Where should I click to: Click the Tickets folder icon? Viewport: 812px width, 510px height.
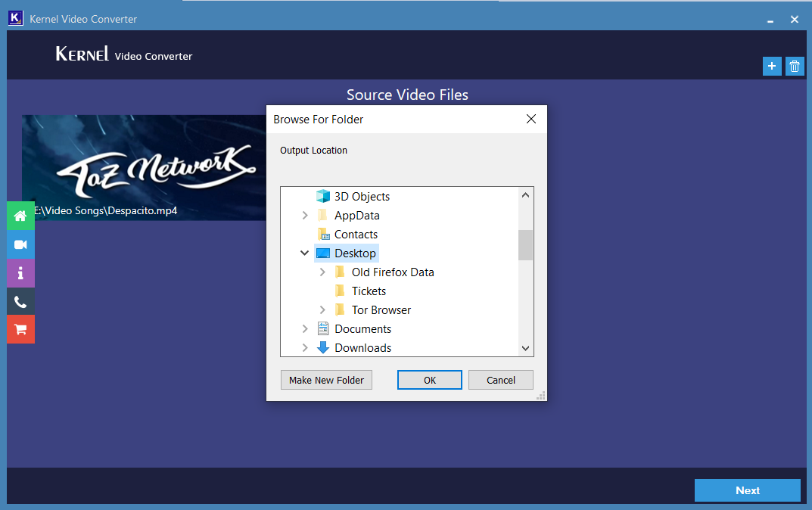[341, 291]
